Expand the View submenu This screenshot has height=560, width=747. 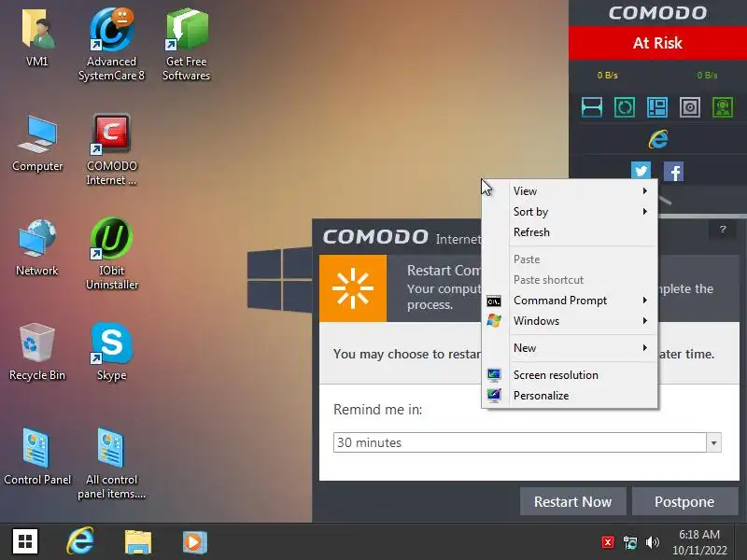coord(570,191)
